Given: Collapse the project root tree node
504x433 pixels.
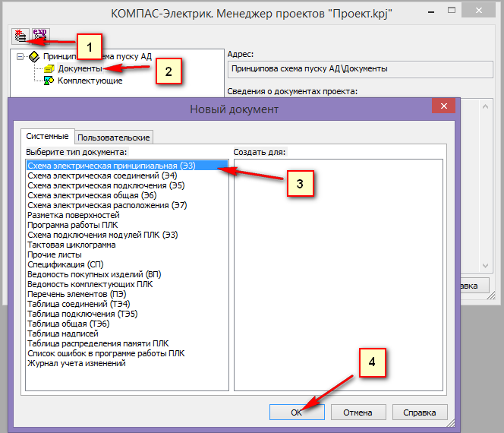Looking at the screenshot, I should (x=20, y=57).
